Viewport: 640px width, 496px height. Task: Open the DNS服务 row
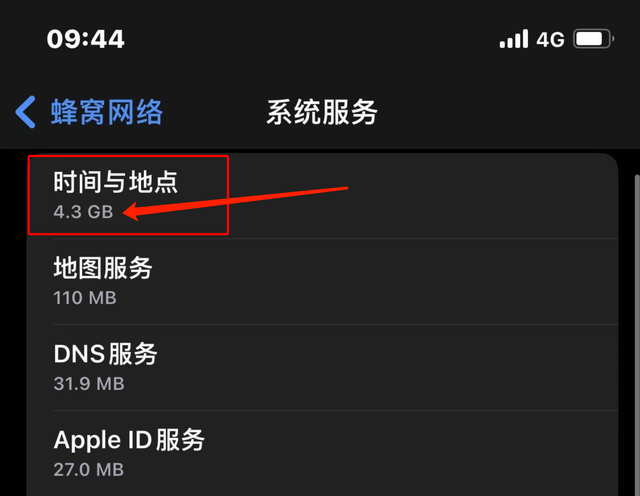coord(322,368)
